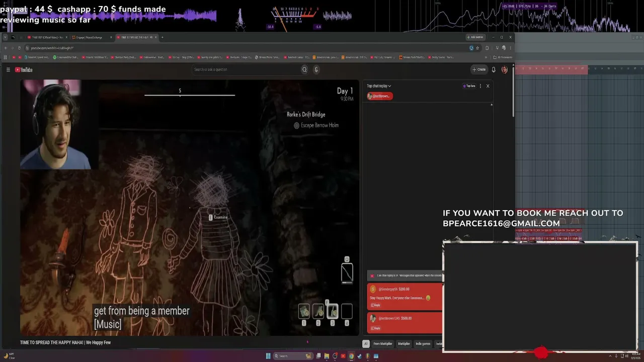644x362 pixels.
Task: Bookmark this page with the star icon
Action: (477, 48)
